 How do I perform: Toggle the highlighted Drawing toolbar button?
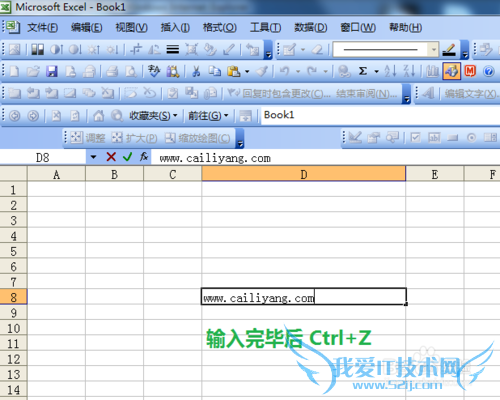451,71
